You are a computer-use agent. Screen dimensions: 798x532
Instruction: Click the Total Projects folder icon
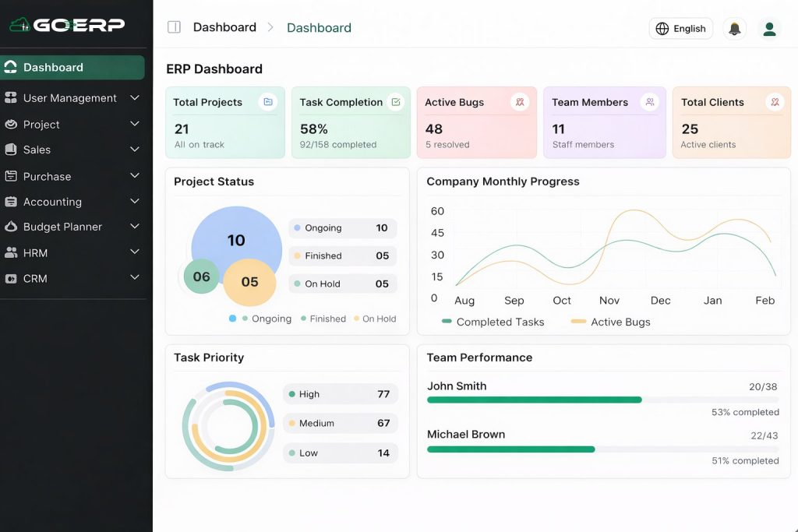pyautogui.click(x=268, y=102)
